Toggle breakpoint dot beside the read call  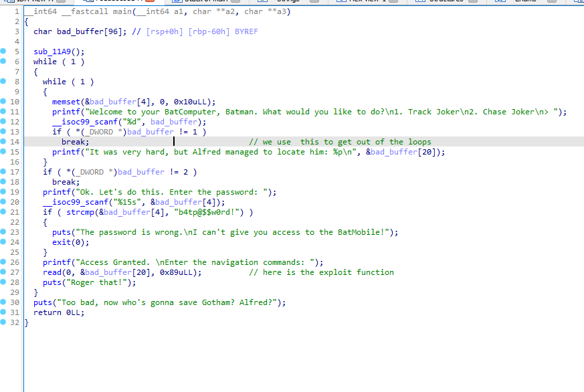4,272
